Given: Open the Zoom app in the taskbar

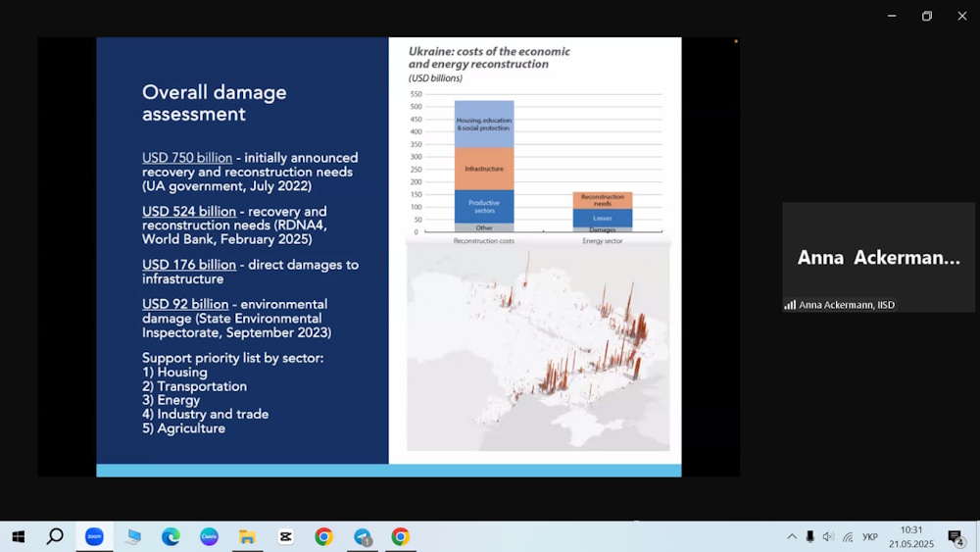Looking at the screenshot, I should point(94,536).
